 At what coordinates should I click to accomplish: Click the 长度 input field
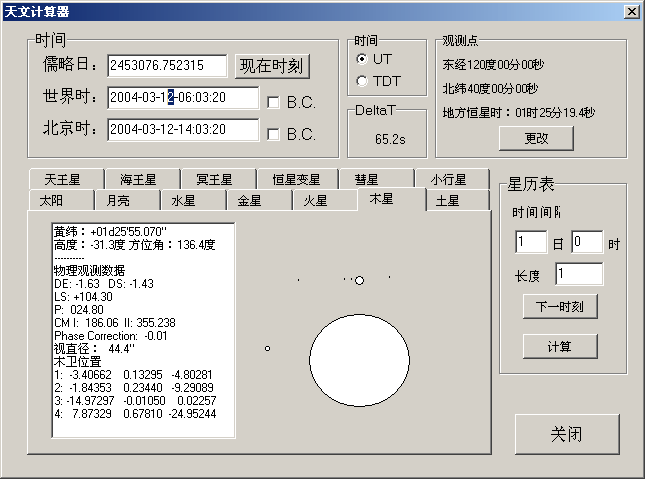[579, 274]
